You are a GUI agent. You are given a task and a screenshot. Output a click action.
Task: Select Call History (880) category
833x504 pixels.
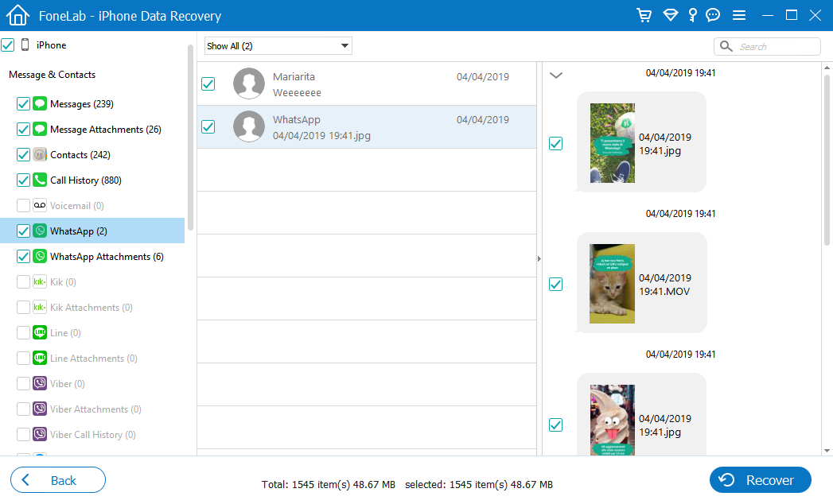(85, 180)
